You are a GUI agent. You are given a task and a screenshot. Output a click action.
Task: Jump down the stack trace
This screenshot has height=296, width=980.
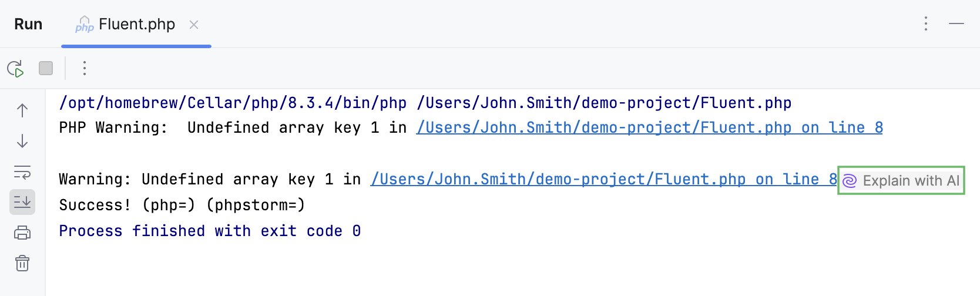click(22, 141)
